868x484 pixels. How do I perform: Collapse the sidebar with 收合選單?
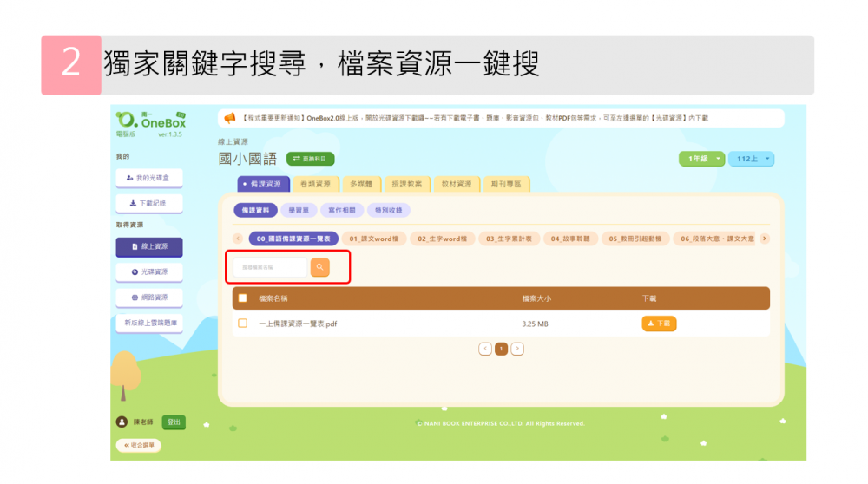pos(138,445)
